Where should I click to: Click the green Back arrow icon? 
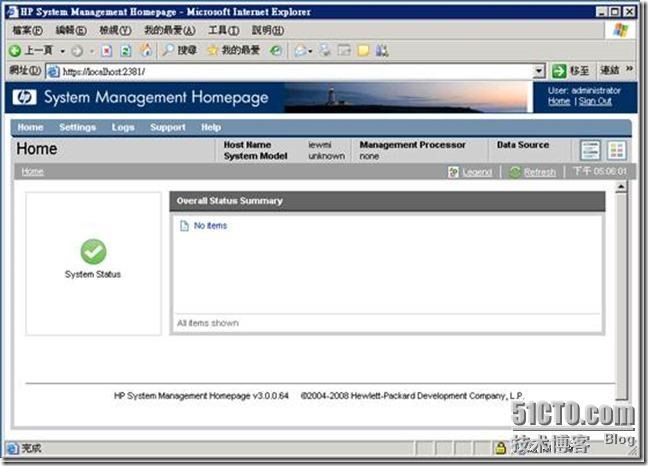15,51
